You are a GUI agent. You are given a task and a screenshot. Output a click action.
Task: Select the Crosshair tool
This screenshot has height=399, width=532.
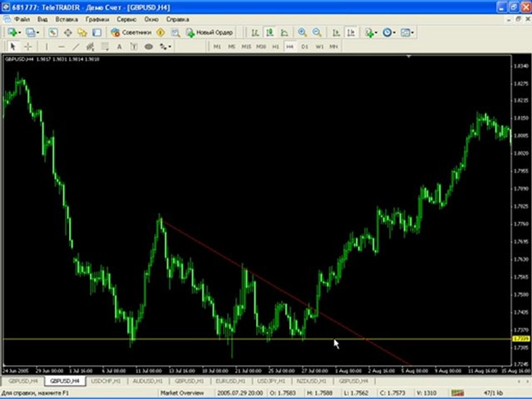pos(28,47)
